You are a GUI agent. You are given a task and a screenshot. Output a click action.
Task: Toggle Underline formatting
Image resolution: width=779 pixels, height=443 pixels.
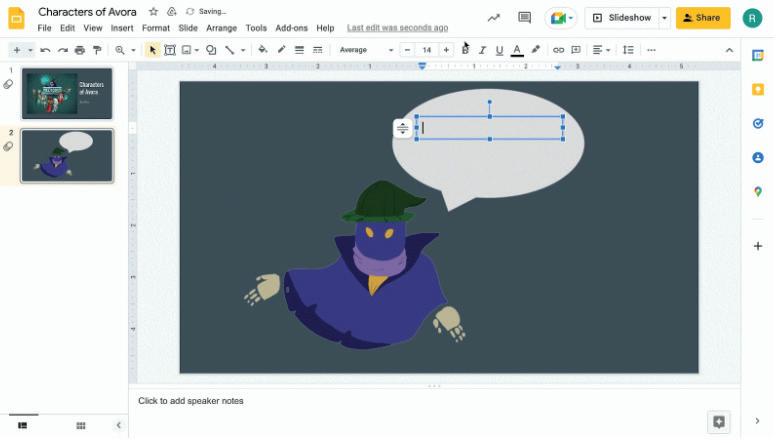click(x=499, y=50)
